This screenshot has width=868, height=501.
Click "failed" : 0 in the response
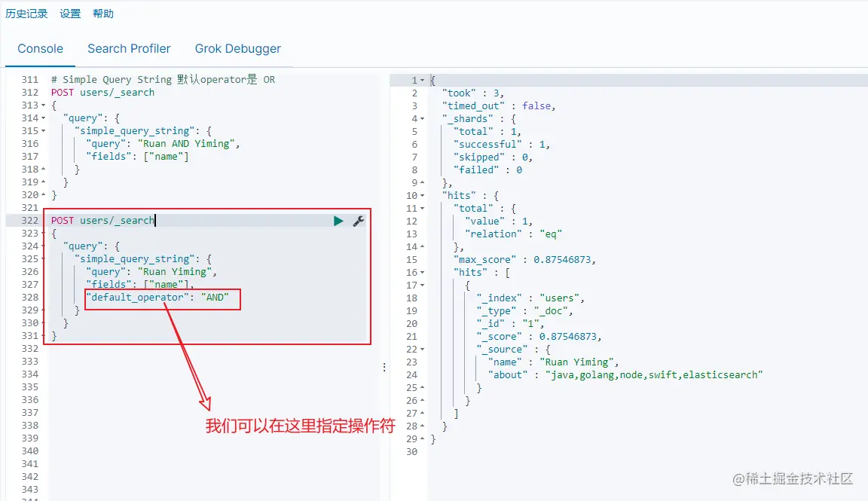(487, 170)
